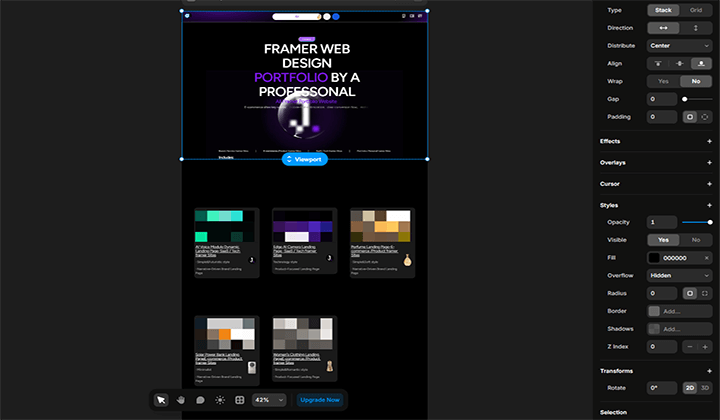
Task: Click the Z Index value field
Action: coord(662,347)
